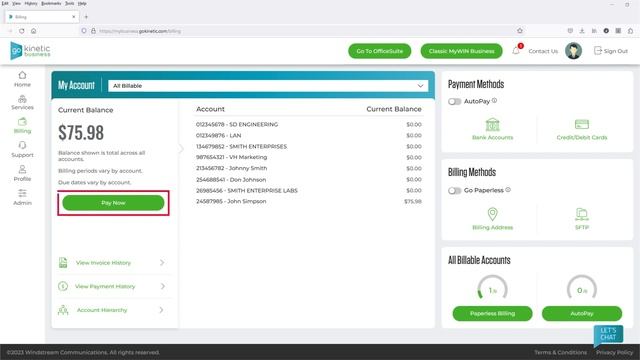Click Go To OfficeSuite button
This screenshot has height=360, width=640.
[380, 51]
